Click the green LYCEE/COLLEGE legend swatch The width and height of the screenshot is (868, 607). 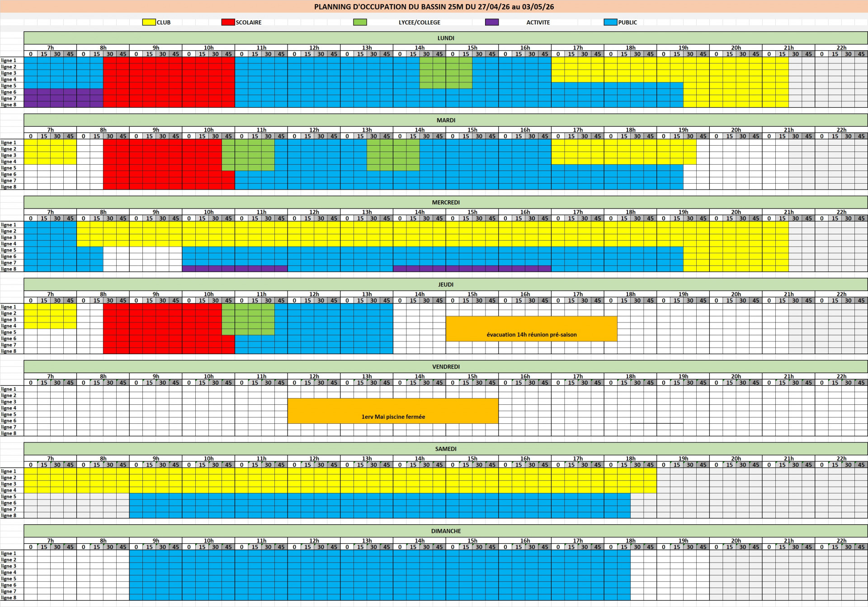(x=360, y=22)
